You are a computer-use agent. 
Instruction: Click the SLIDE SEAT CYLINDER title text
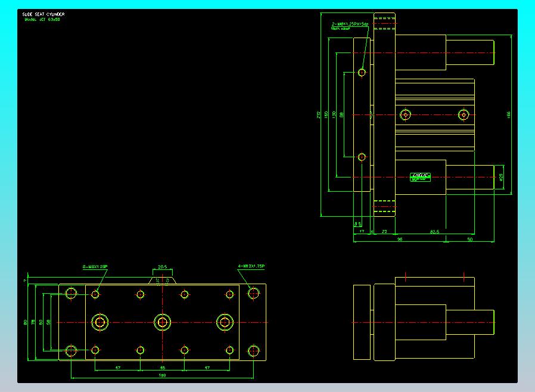click(43, 14)
